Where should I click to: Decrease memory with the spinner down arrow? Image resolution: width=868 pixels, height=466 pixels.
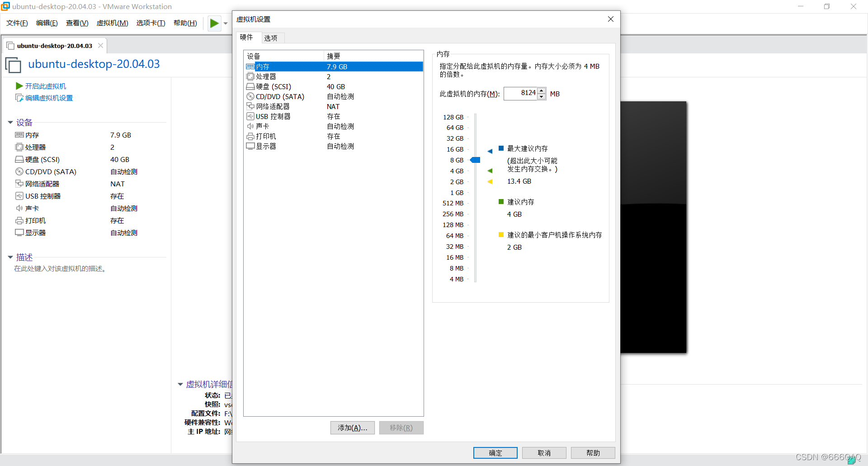[x=542, y=97]
